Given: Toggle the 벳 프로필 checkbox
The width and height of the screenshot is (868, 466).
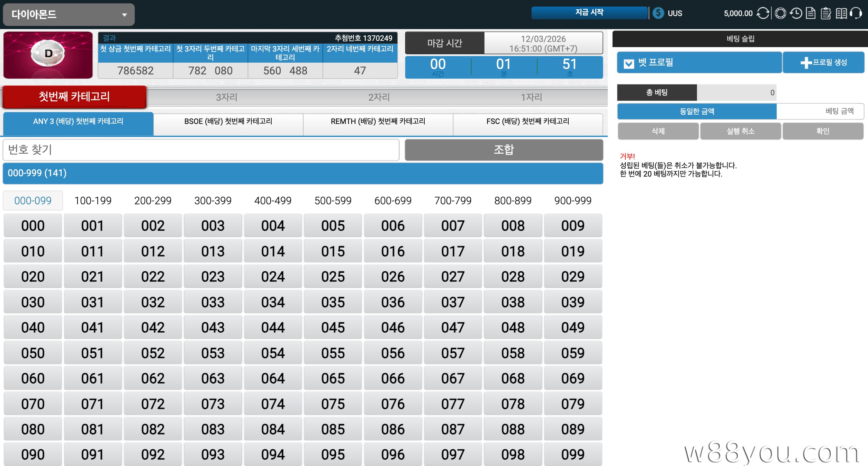Looking at the screenshot, I should tap(629, 63).
